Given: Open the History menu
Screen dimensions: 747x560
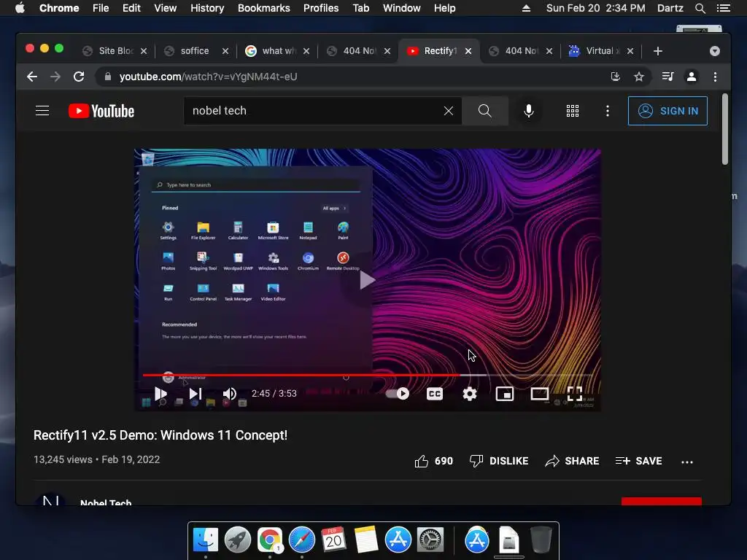Looking at the screenshot, I should pos(207,8).
